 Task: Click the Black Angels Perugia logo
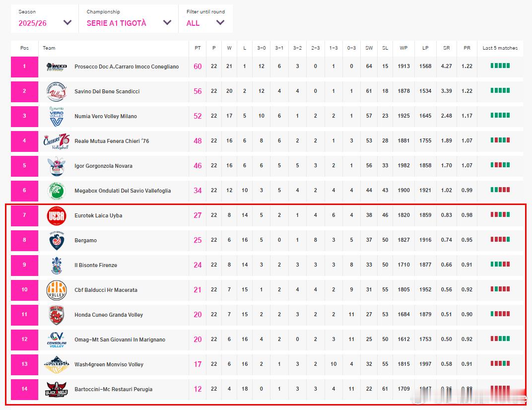tap(56, 389)
